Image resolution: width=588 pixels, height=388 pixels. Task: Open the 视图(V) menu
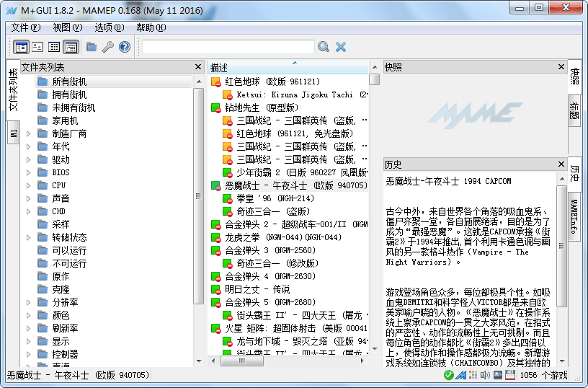tap(68, 27)
